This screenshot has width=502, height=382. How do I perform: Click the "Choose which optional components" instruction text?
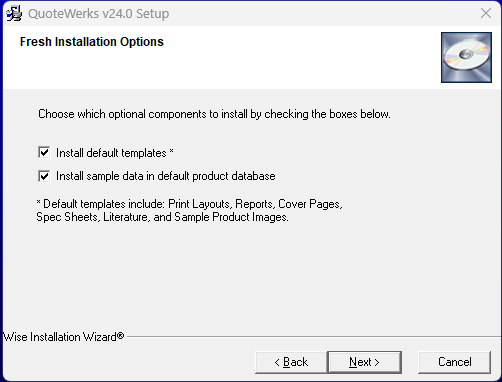pyautogui.click(x=214, y=114)
